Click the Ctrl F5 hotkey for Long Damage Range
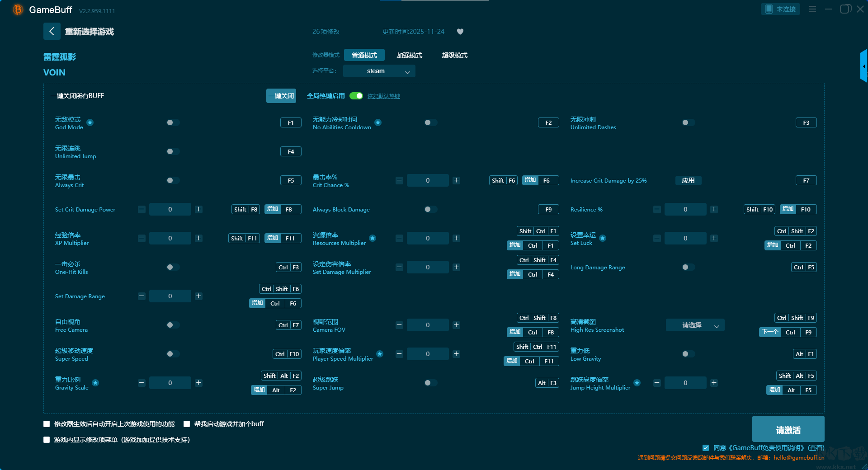Screen dimensions: 868x470 [x=804, y=267]
